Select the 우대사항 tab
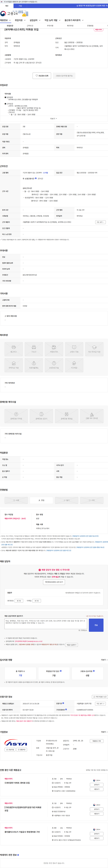108x868 pixels. (50, 26)
